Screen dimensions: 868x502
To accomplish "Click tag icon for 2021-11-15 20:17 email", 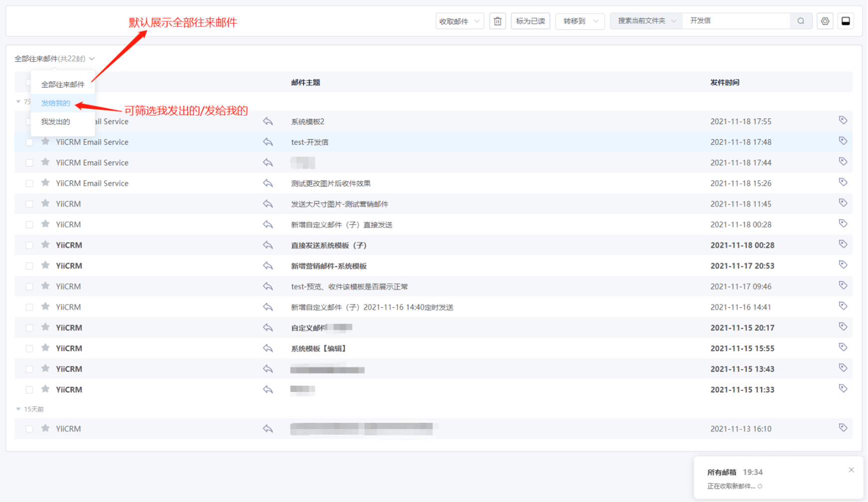I will (843, 326).
